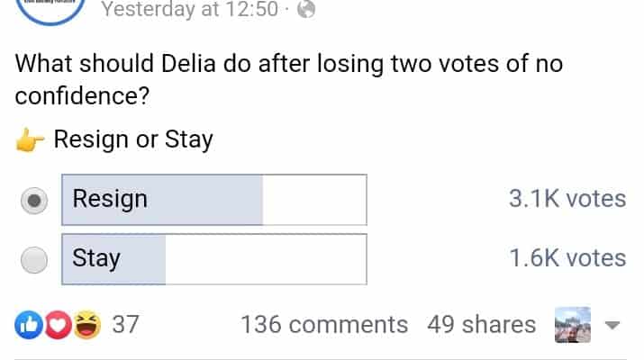Click the blue Like reaction icon
Image resolution: width=644 pixels, height=360 pixels.
tap(28, 324)
